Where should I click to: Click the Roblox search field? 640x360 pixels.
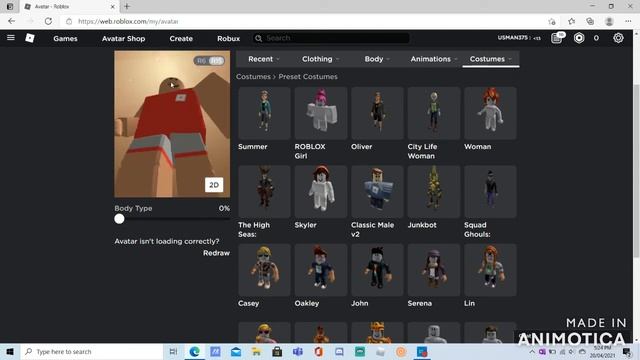(331, 38)
